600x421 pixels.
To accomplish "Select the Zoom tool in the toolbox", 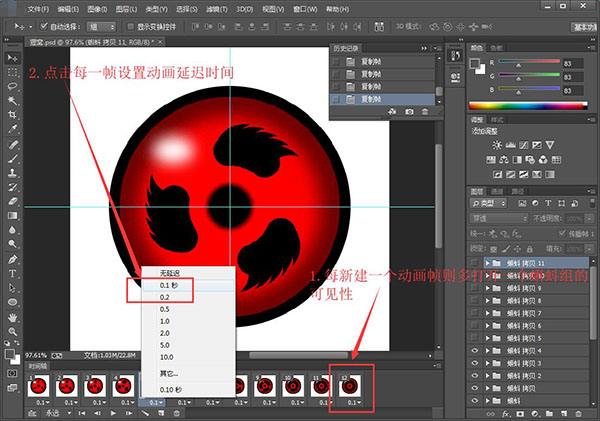I will (12, 331).
